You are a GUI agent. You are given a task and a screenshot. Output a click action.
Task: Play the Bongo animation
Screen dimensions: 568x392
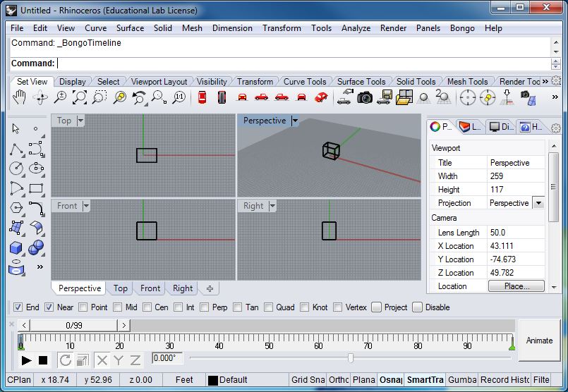[x=26, y=360]
